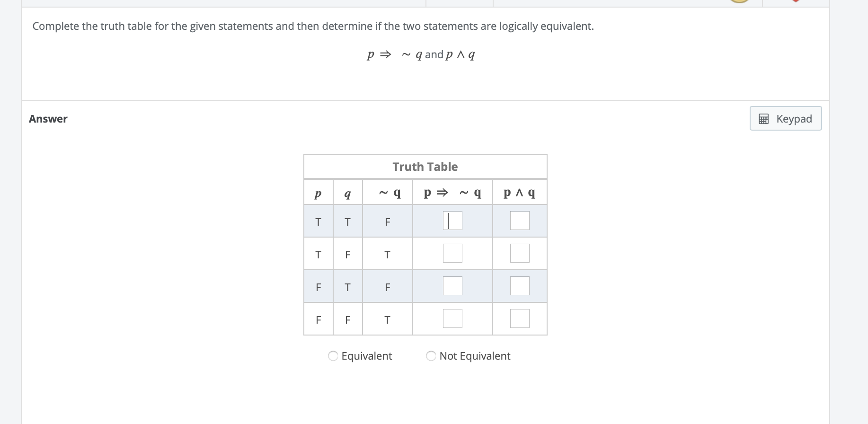This screenshot has height=424, width=868.
Task: Open the Keypad tool
Action: pos(785,118)
